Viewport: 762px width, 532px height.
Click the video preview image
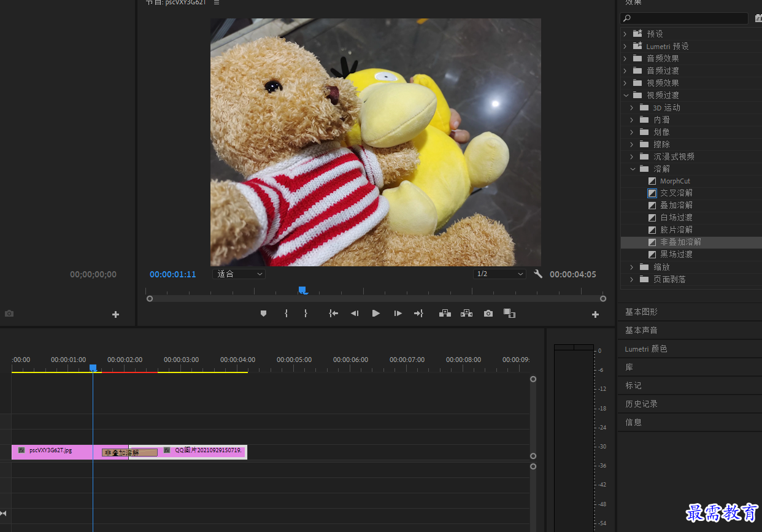(375, 142)
